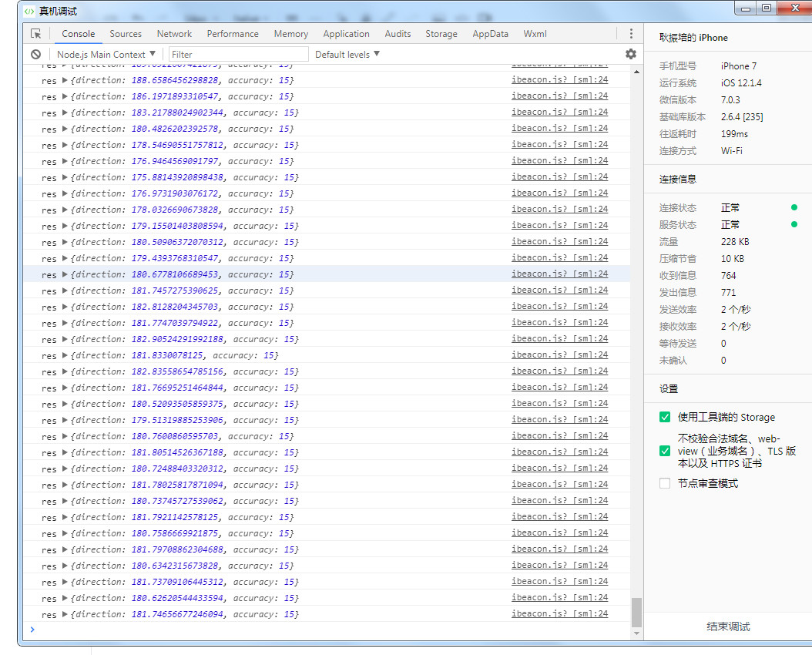Toggle 不校验合法域名 checkbox
The image size is (812, 655).
click(665, 451)
